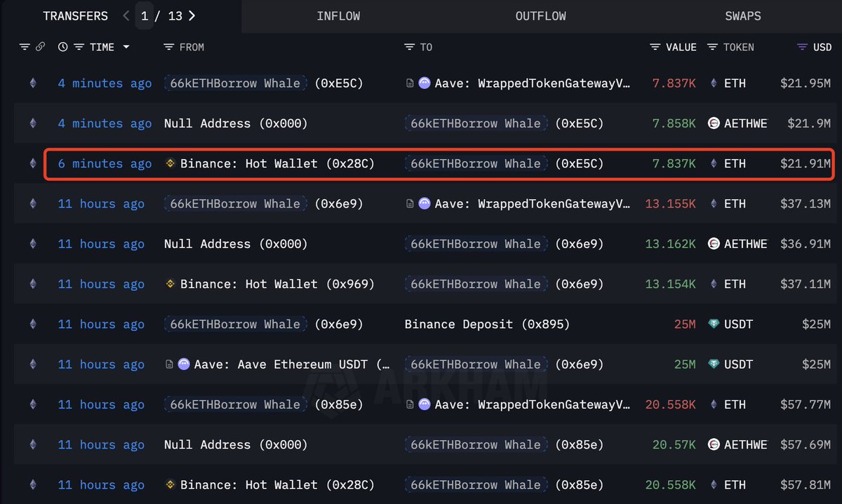
Task: Open the TIME sort order dropdown arrow
Action: 127,47
